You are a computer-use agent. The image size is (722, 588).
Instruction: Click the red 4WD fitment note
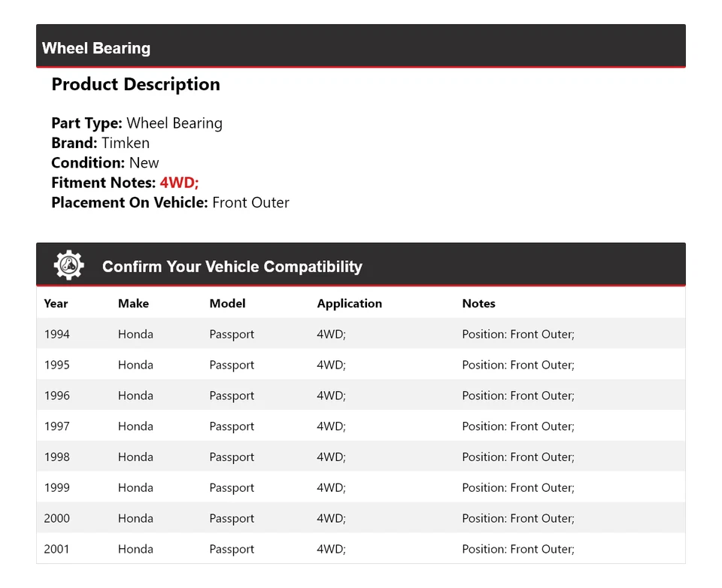coord(179,183)
